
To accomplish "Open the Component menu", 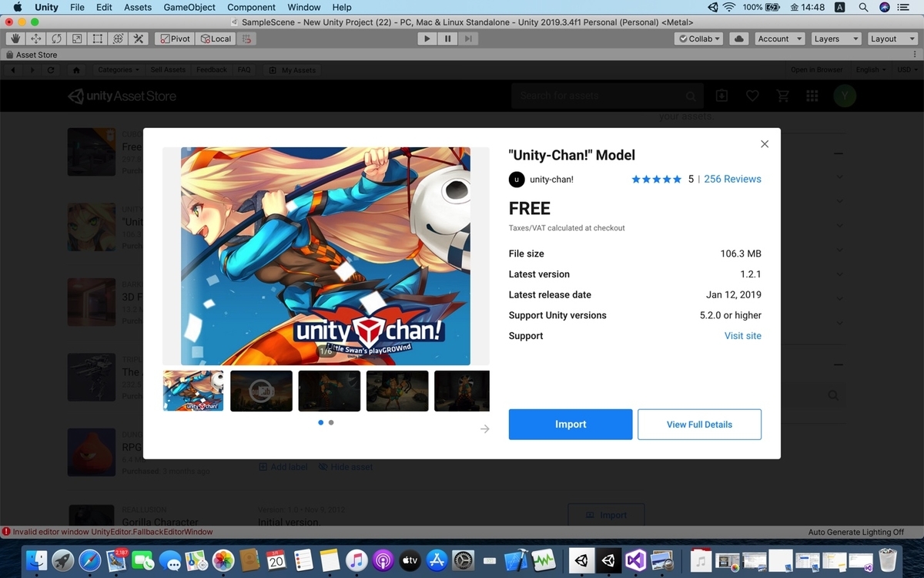I will [251, 7].
